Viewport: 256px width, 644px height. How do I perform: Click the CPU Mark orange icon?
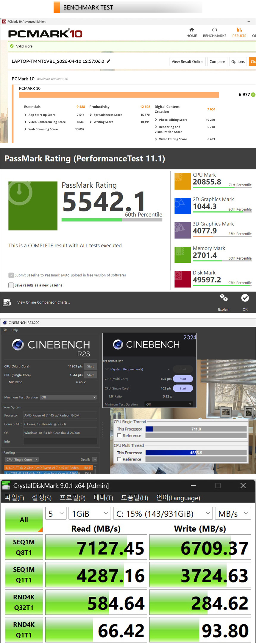click(x=182, y=181)
